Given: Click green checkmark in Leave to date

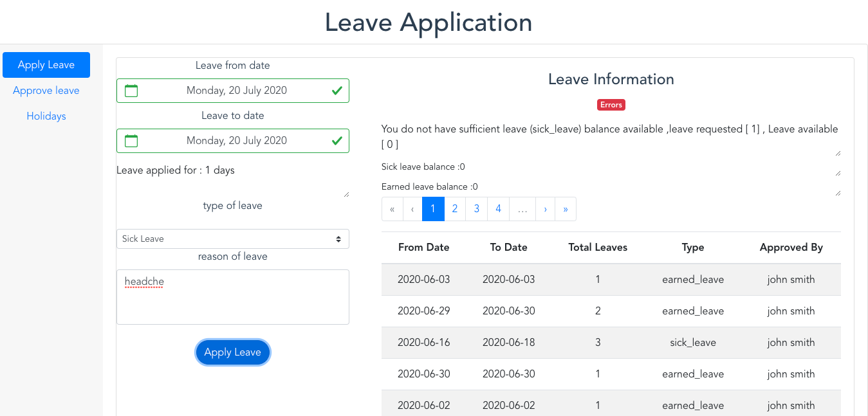Looking at the screenshot, I should [x=337, y=141].
